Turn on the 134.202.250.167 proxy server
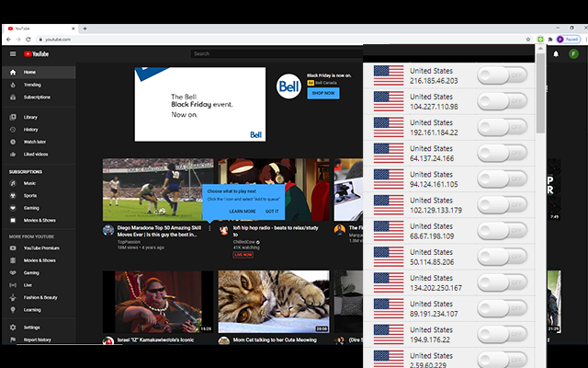Screen dimensions: 588x368 click(503, 282)
